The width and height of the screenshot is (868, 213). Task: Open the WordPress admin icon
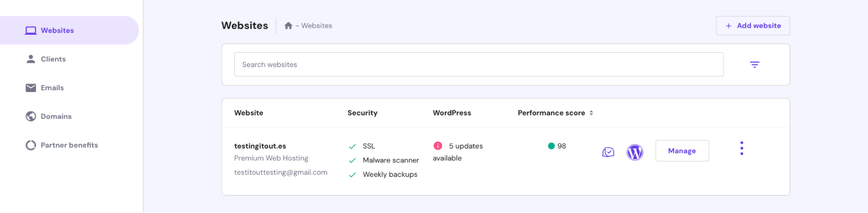pyautogui.click(x=634, y=152)
